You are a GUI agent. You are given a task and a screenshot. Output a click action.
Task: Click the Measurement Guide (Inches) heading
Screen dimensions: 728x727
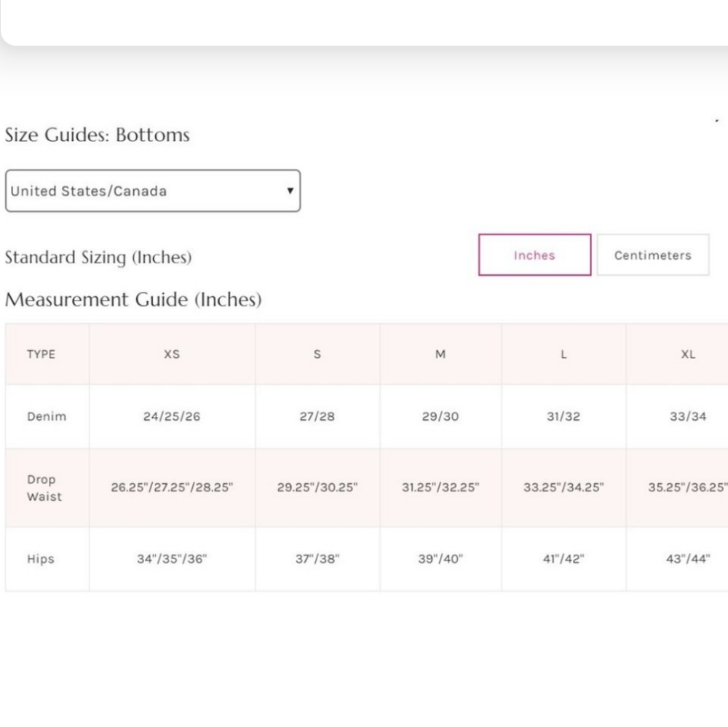coord(133,300)
